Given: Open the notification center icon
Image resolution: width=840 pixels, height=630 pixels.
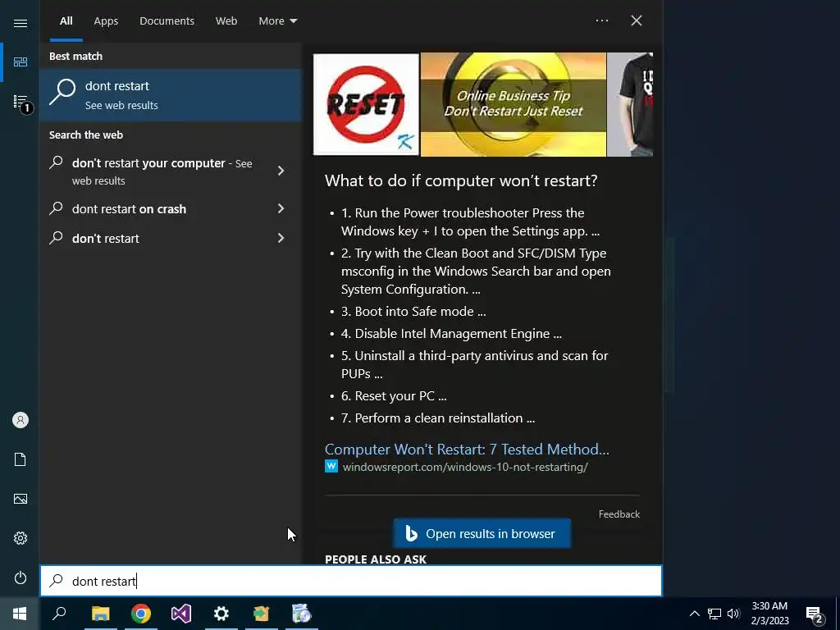Looking at the screenshot, I should coord(815,614).
